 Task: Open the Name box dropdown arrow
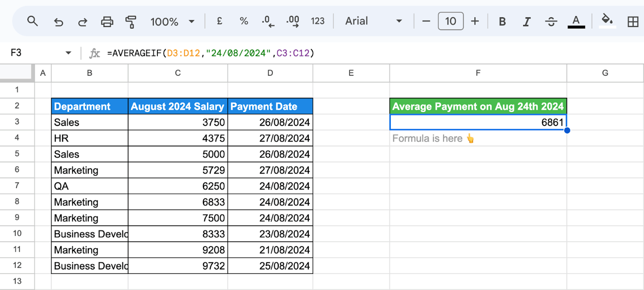pos(68,53)
